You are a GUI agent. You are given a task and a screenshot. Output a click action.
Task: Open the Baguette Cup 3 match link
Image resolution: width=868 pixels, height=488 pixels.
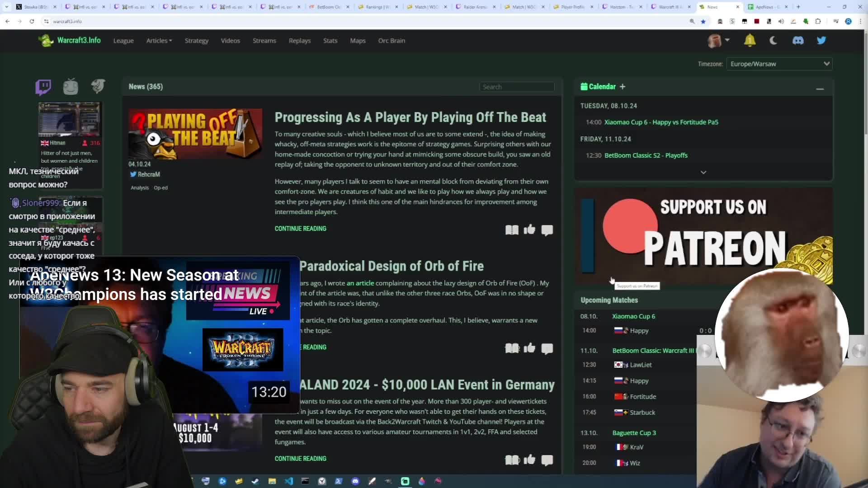click(x=634, y=433)
